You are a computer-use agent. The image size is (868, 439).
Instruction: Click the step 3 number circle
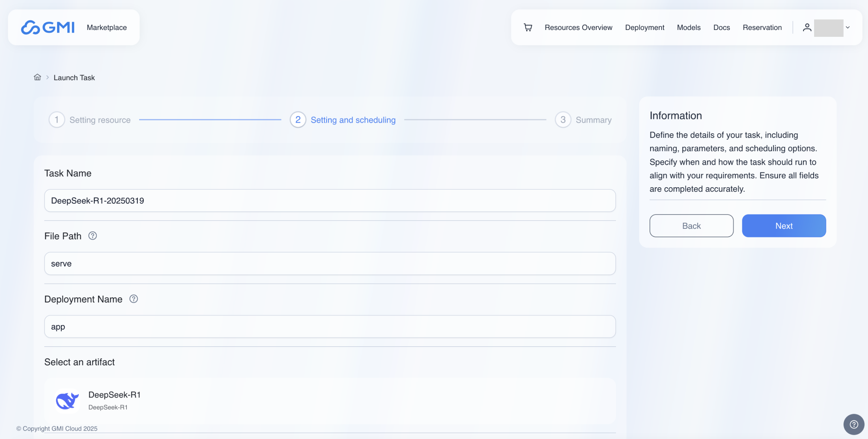coord(563,120)
